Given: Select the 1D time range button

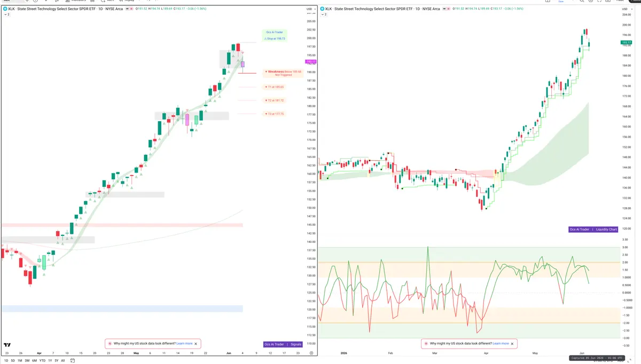Looking at the screenshot, I should pos(6,361).
